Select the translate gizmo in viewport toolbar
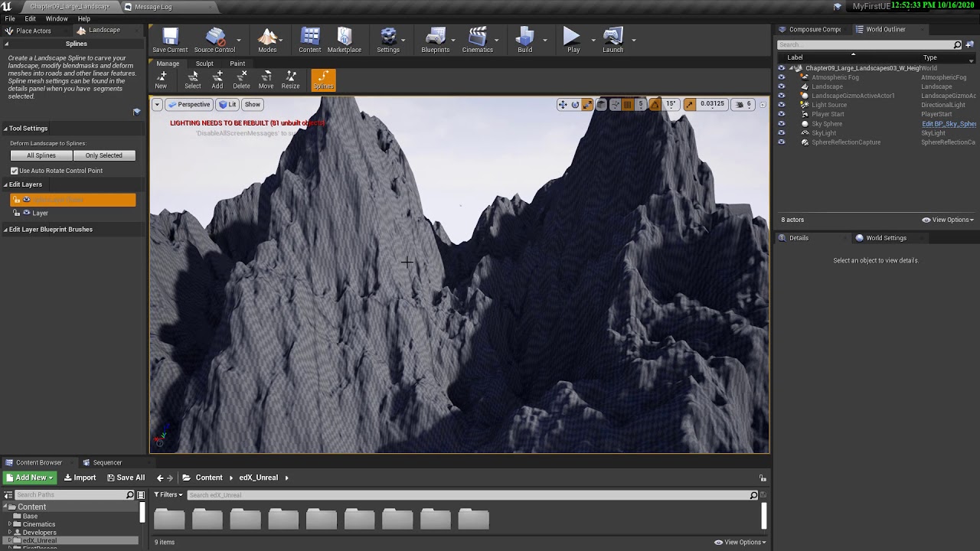980x551 pixels. click(563, 105)
